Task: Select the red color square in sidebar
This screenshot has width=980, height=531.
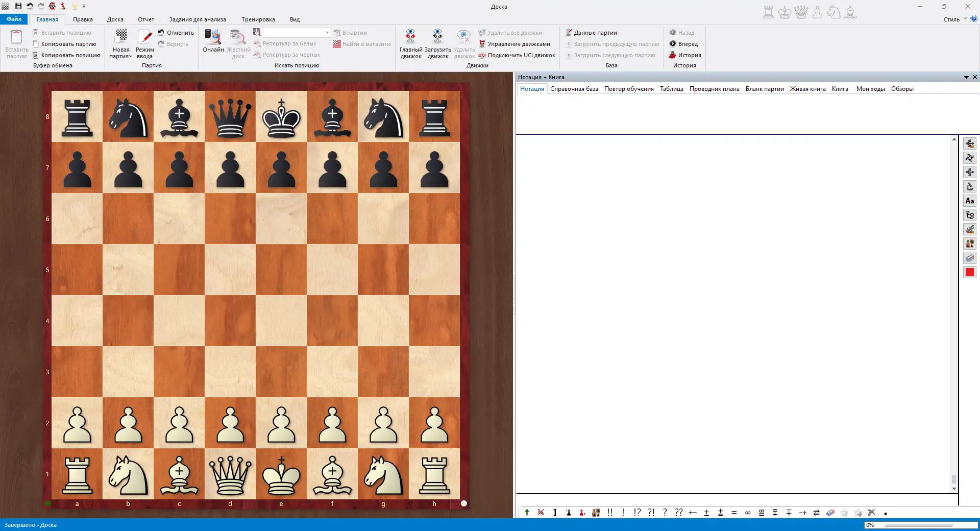Action: [x=970, y=273]
